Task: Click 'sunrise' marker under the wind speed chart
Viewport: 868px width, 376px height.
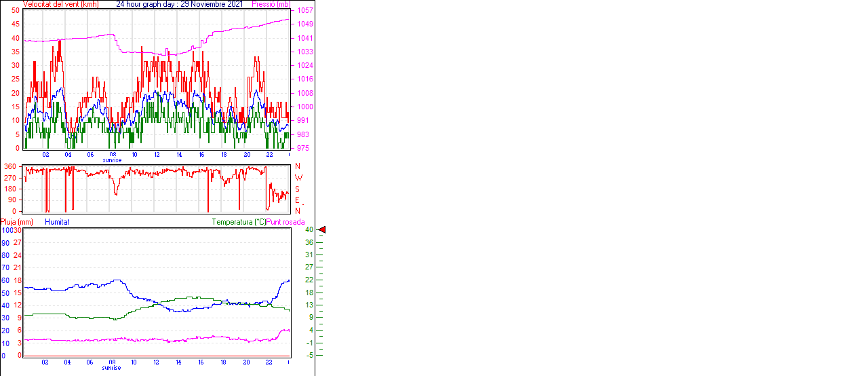Action: point(112,160)
